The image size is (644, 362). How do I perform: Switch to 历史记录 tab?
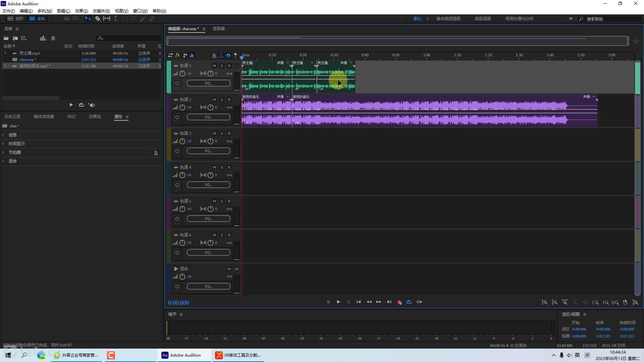click(x=12, y=117)
